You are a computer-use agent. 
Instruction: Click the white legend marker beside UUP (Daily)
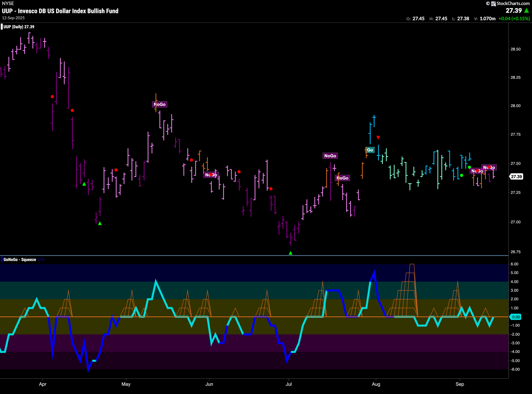[x=2, y=27]
